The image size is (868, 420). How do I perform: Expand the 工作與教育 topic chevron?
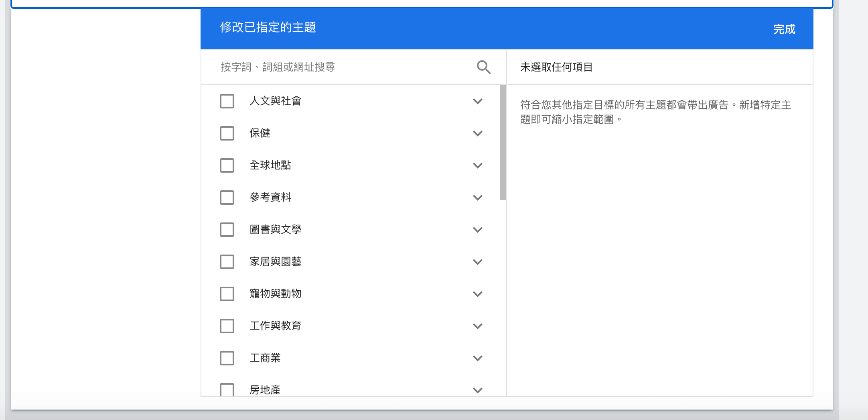click(477, 326)
